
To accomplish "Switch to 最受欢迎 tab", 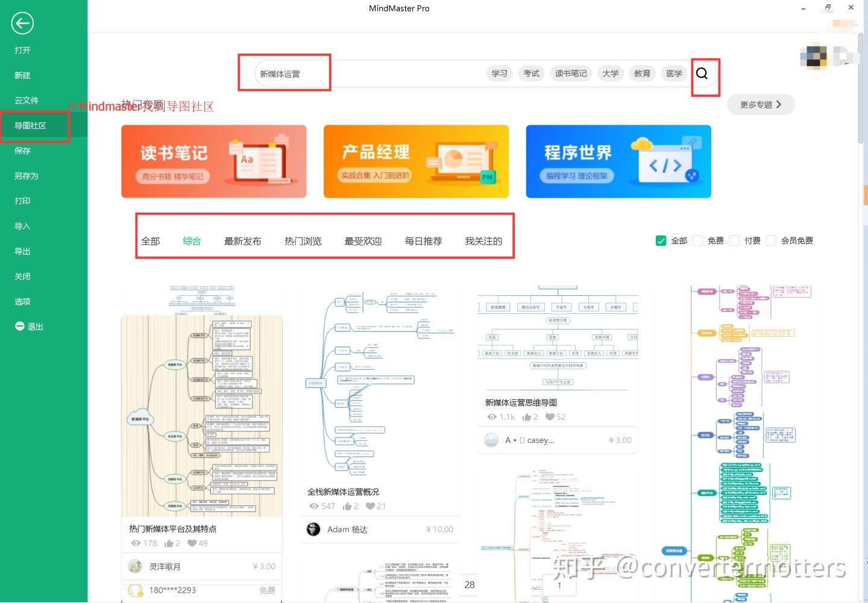I will coord(363,241).
